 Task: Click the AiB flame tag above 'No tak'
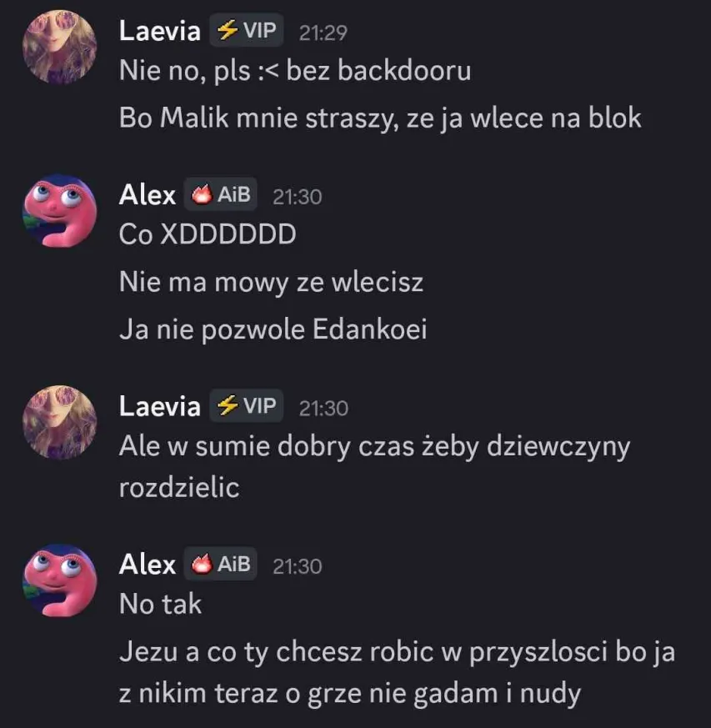tap(220, 564)
